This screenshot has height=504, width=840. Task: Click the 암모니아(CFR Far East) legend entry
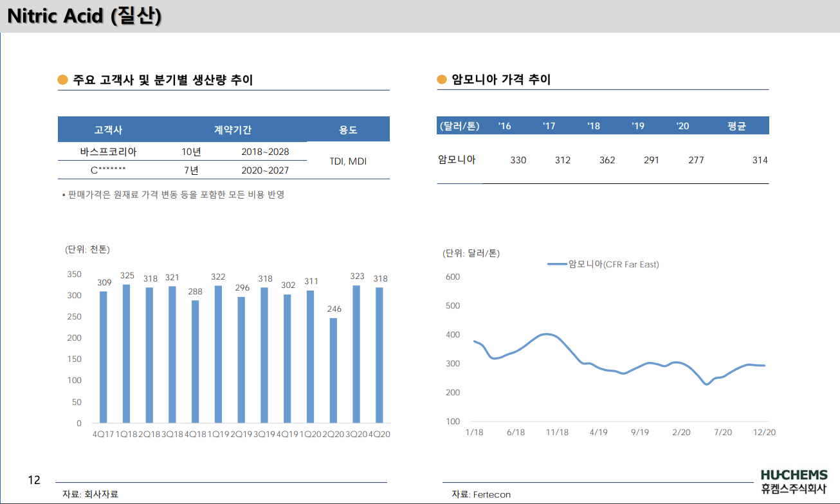(x=603, y=264)
